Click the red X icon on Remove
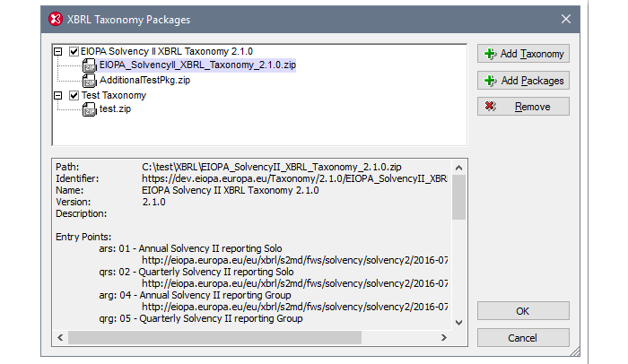The height and width of the screenshot is (364, 628). [x=490, y=107]
